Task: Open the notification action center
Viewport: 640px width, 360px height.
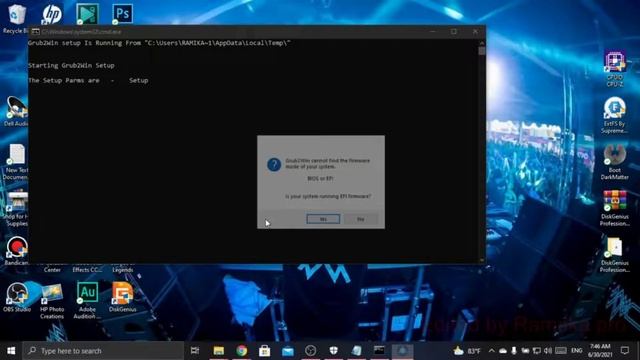Action: [x=625, y=351]
